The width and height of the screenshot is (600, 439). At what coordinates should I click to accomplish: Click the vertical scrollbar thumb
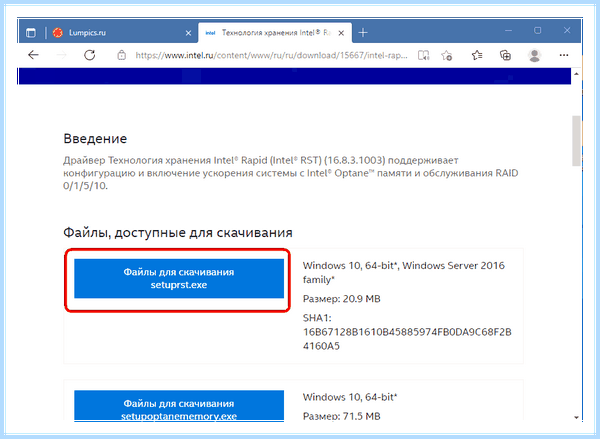[576, 141]
